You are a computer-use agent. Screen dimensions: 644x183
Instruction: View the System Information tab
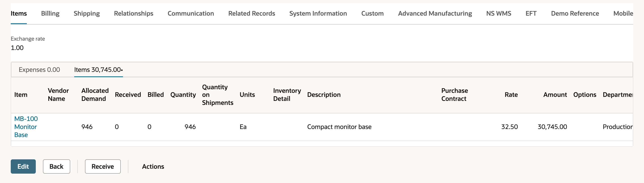[x=318, y=13]
